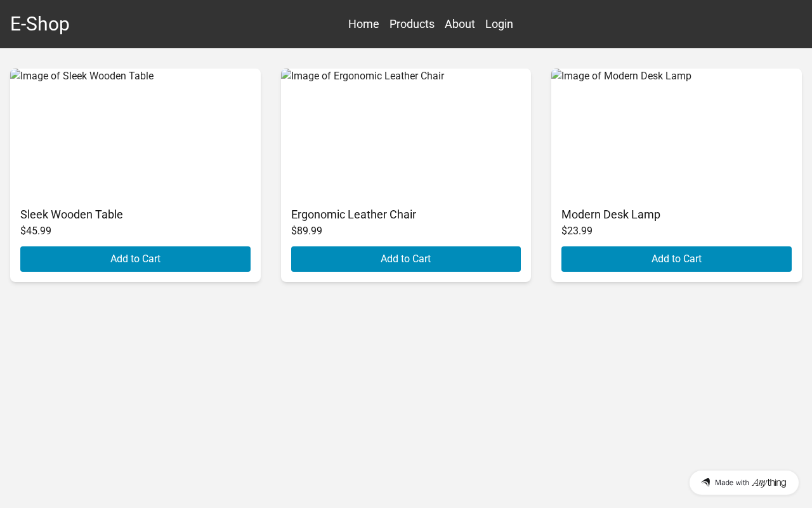Click the $45.99 price label
Image resolution: width=812 pixels, height=508 pixels.
point(36,231)
